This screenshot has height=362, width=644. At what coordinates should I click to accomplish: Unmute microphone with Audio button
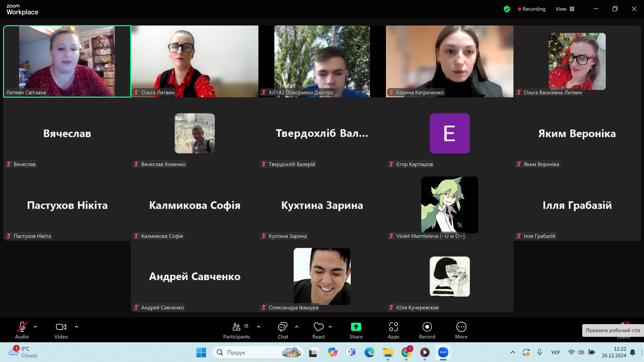tap(22, 330)
